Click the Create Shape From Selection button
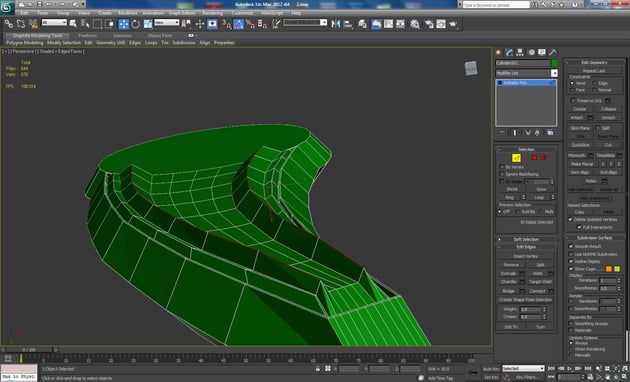Screen dimensions: 630x382 [526, 300]
